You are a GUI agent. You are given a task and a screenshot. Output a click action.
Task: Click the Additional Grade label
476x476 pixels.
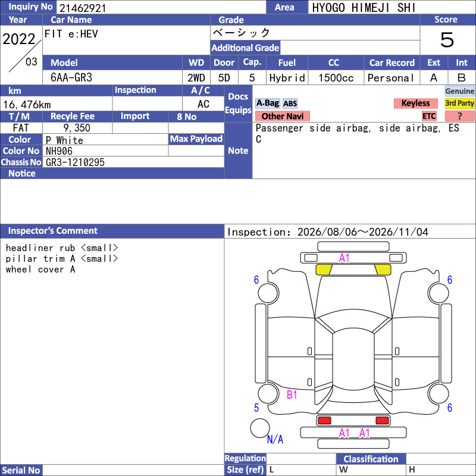point(245,48)
